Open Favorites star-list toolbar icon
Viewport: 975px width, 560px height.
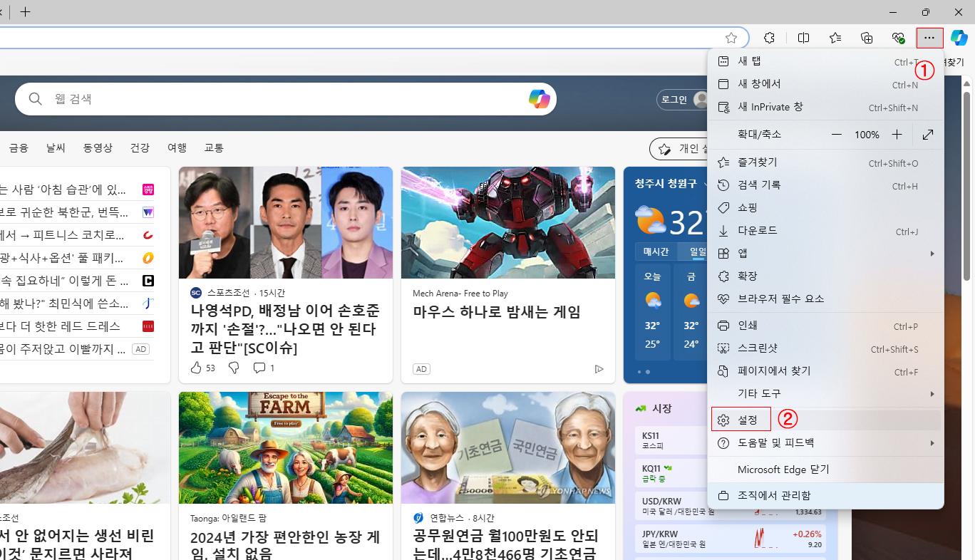click(835, 38)
